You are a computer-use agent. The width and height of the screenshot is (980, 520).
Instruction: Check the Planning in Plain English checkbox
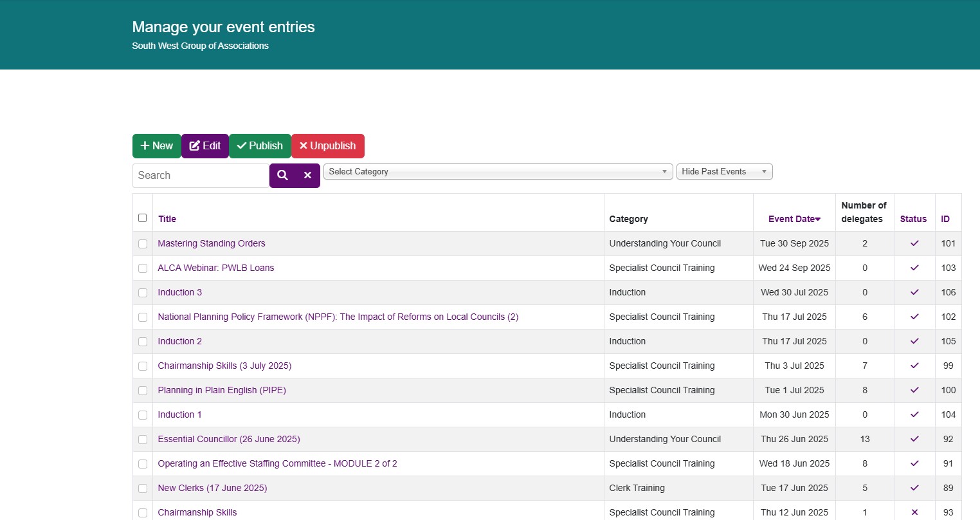tap(143, 391)
